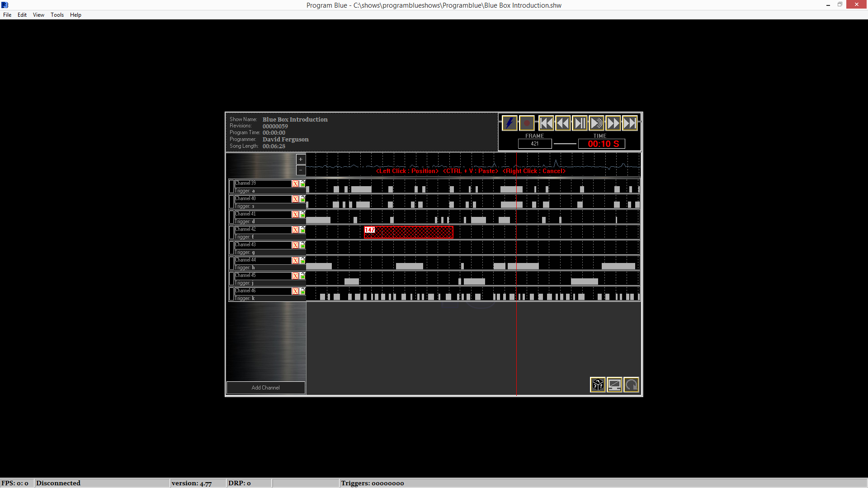This screenshot has width=868, height=488.
Task: Click the waveform zoom-in plus control
Action: [x=301, y=159]
